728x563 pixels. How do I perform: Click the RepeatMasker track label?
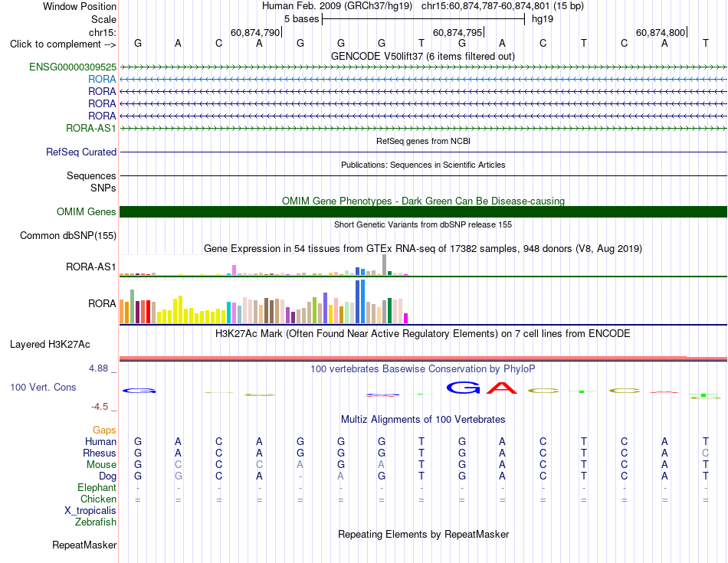84,545
